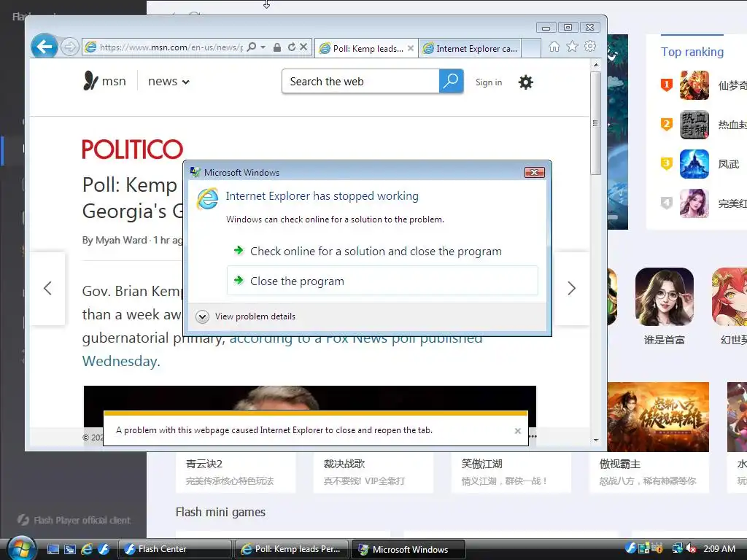Launch Flash icon from quick launch
Viewport: 747px width, 560px height.
coord(104,549)
